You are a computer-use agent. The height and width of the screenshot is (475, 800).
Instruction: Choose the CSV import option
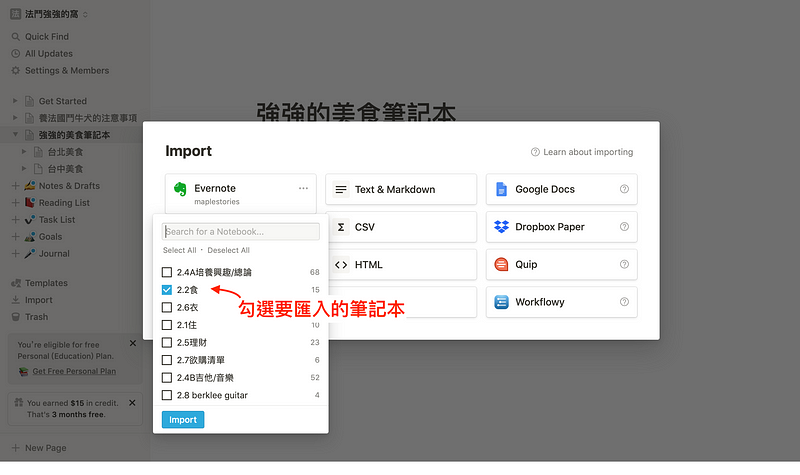(x=403, y=227)
